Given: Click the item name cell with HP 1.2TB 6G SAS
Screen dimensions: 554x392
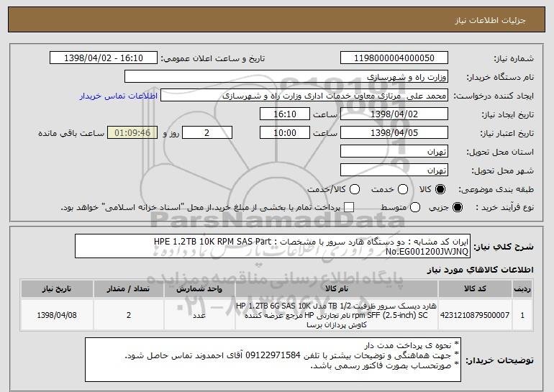Looking at the screenshot, I should pyautogui.click(x=337, y=315).
